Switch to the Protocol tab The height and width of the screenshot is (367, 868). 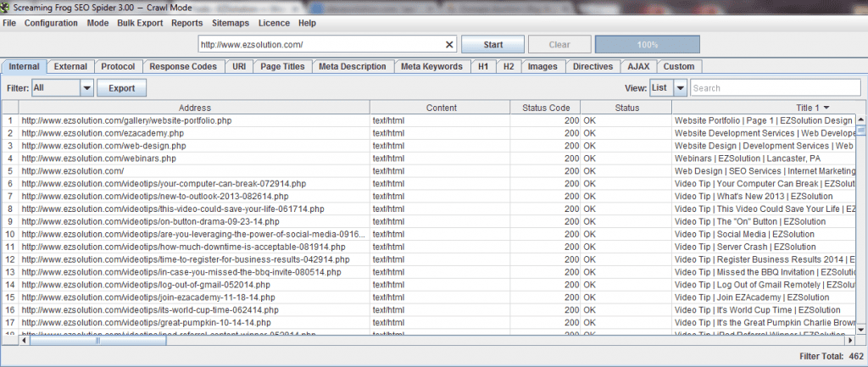coord(118,66)
